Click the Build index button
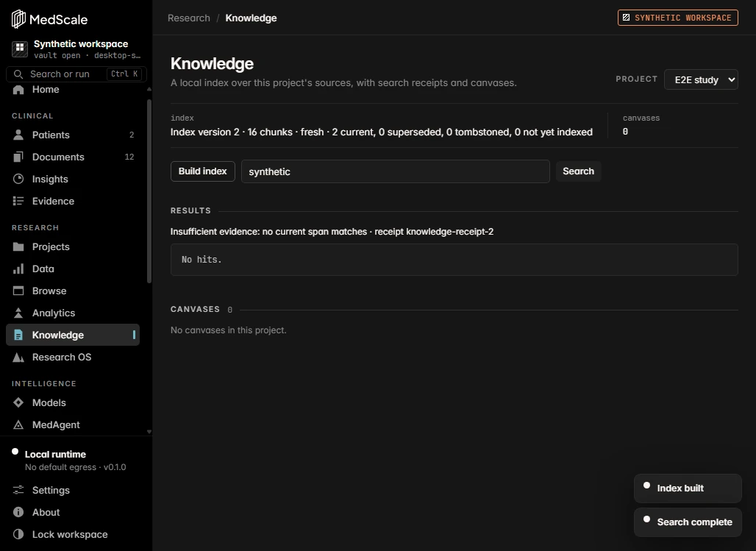Screen dimensions: 756x551 point(202,171)
